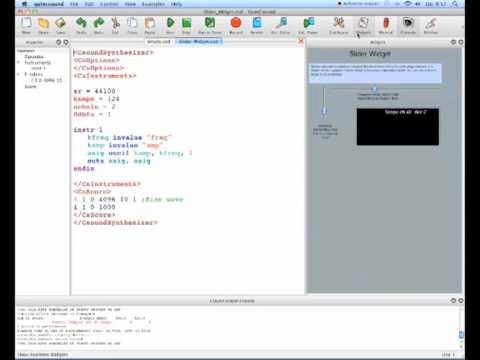480x360 pixels.
Task: Click the 'instr 1' line in editor
Action: pos(88,130)
